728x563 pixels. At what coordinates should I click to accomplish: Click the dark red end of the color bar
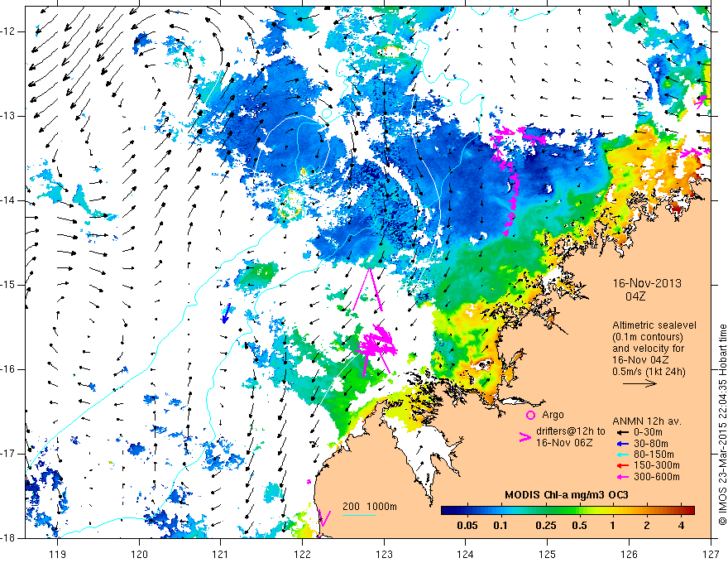[x=691, y=511]
